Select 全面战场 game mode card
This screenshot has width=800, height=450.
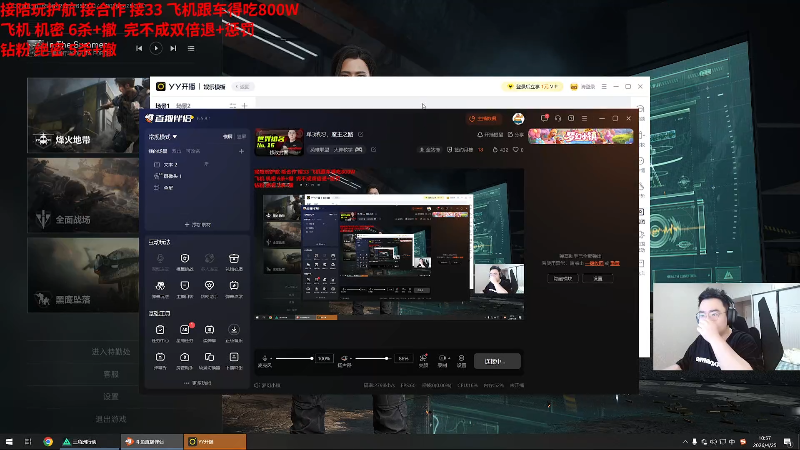83,195
